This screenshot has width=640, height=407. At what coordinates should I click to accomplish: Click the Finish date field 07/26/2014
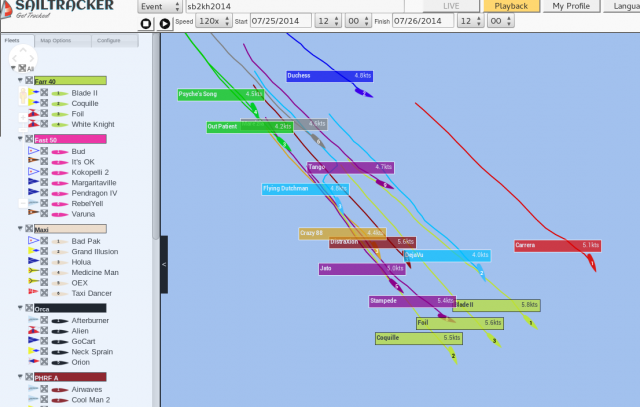pos(423,21)
